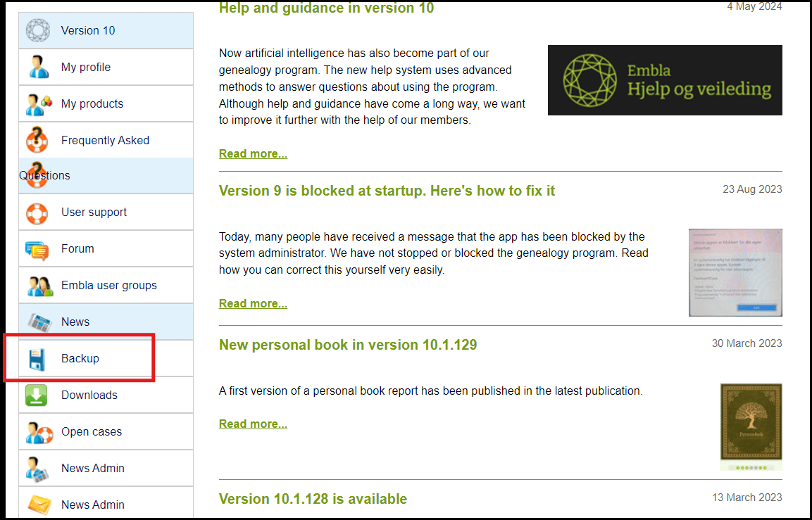Click the Version 10 gem icon
This screenshot has height=520, width=812.
tap(38, 30)
